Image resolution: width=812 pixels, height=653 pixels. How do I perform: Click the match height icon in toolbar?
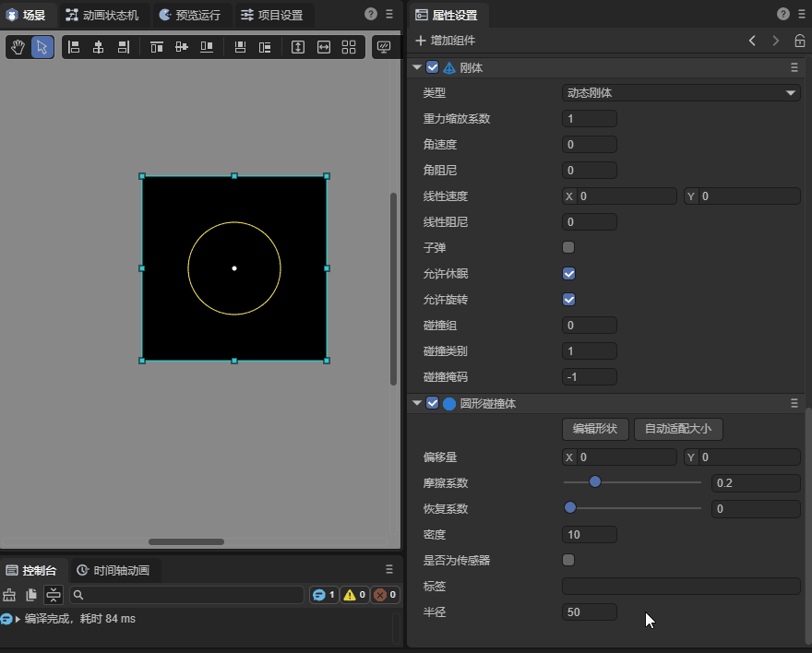298,47
